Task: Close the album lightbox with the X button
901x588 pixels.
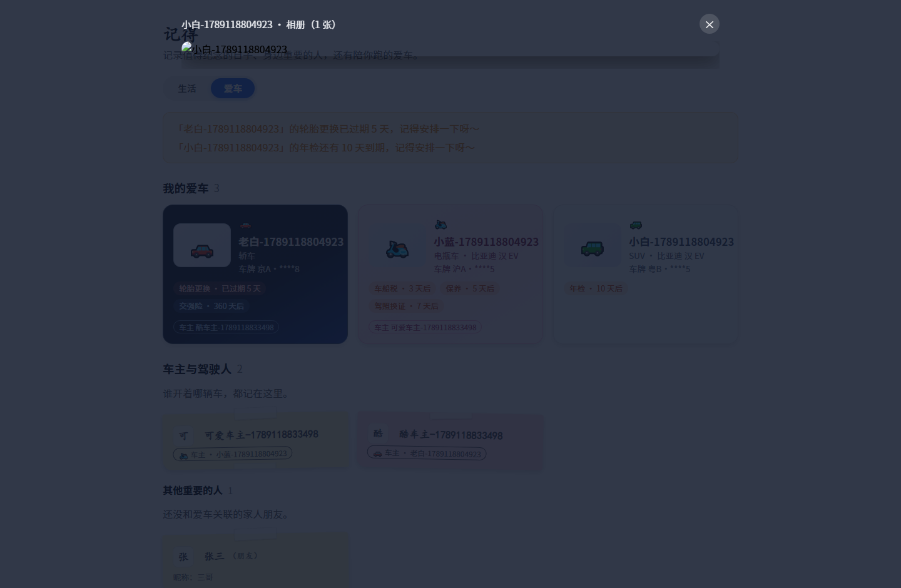Action: pyautogui.click(x=709, y=24)
